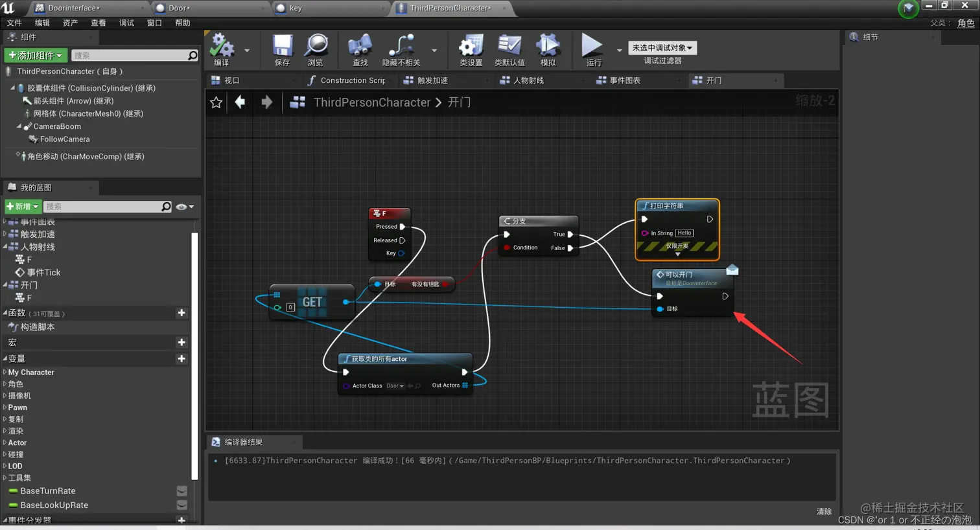Click the graph grid icon beside ThirdPersonCharacter breadcrumb
The width and height of the screenshot is (980, 530).
click(297, 102)
